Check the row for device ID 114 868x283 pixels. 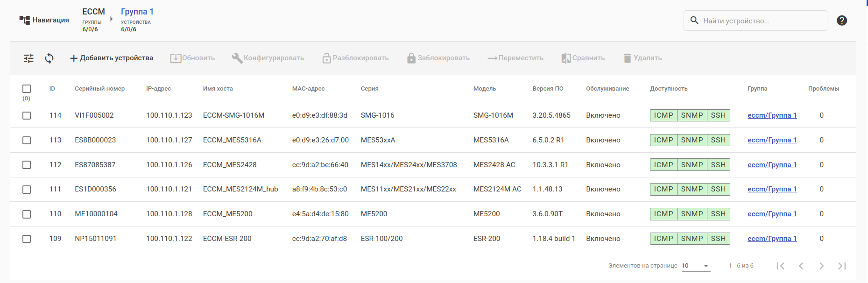(27, 115)
